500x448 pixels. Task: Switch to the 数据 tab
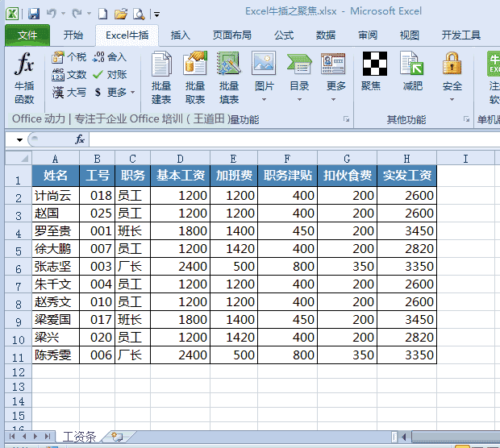coord(326,35)
